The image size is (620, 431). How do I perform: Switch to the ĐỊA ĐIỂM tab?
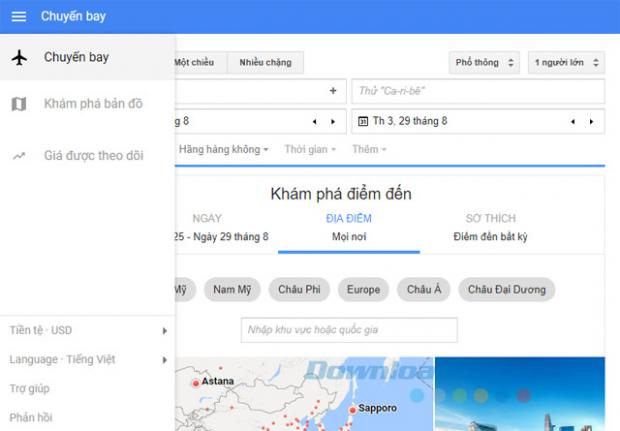click(x=349, y=227)
